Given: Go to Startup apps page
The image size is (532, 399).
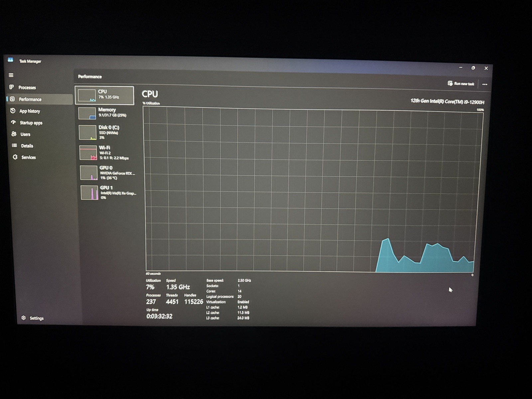Looking at the screenshot, I should click(x=31, y=123).
